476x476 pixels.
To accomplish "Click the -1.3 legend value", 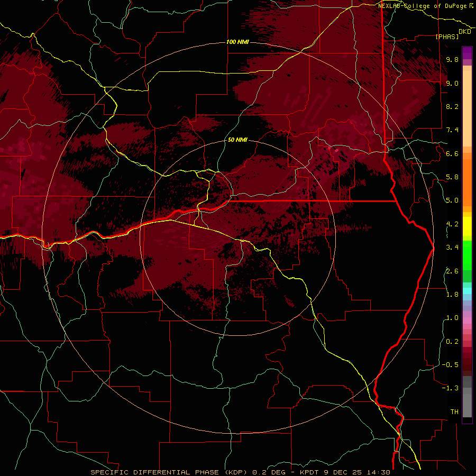I will (450, 388).
